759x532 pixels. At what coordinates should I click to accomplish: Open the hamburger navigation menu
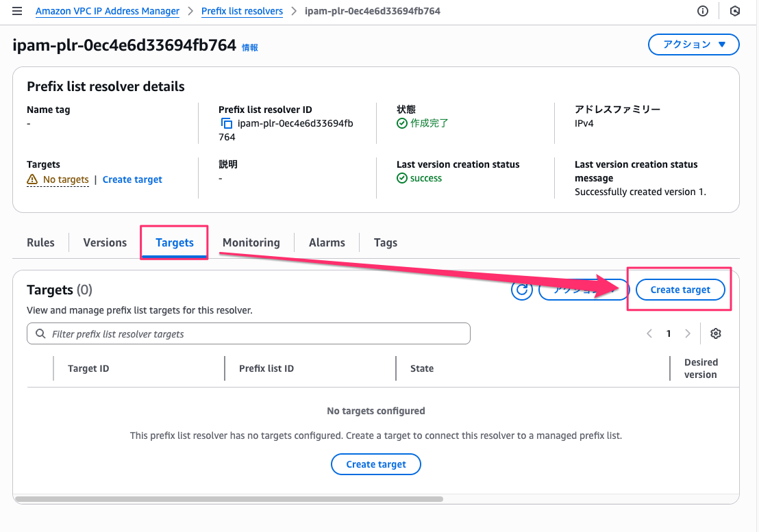click(x=17, y=11)
